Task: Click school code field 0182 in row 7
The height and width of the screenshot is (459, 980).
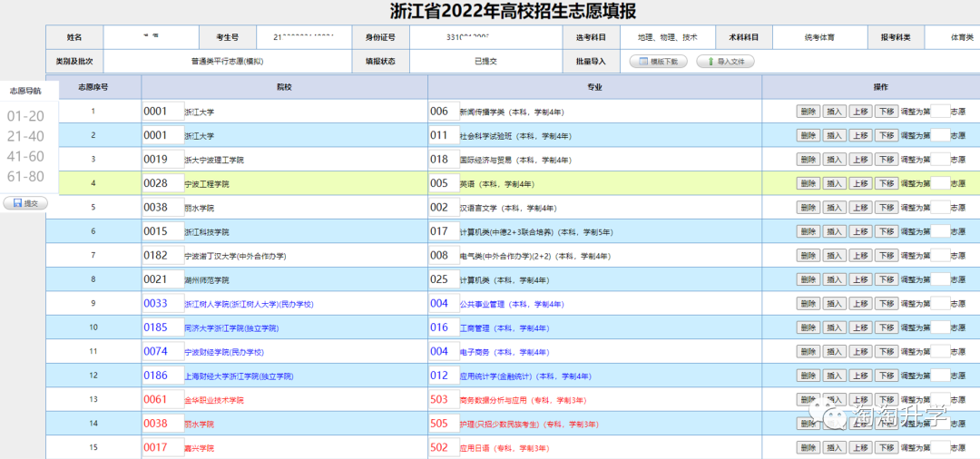Action: click(x=163, y=256)
